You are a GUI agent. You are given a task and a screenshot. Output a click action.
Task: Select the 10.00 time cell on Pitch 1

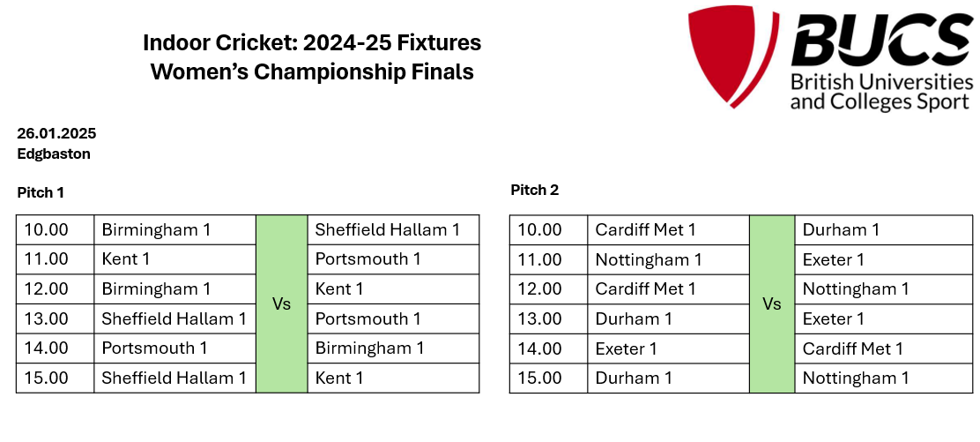(55, 229)
